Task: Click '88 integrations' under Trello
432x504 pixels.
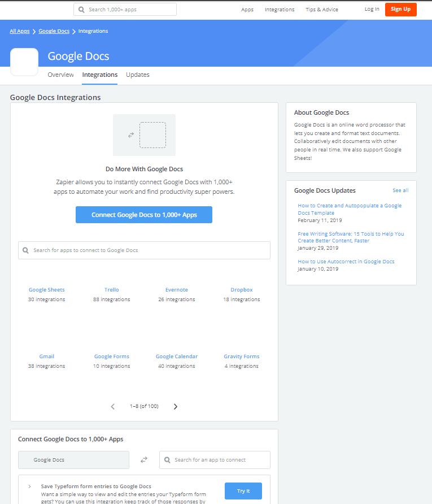Action: [x=111, y=299]
